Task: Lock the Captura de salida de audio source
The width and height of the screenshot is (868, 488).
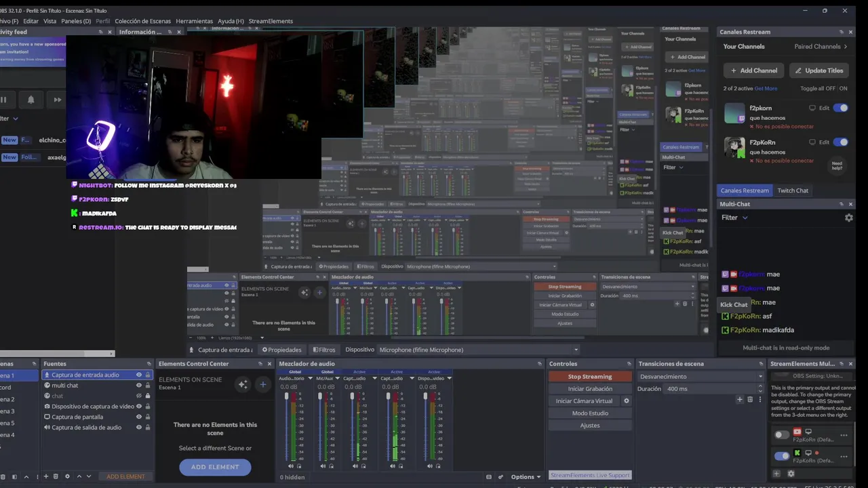Action: tap(148, 428)
